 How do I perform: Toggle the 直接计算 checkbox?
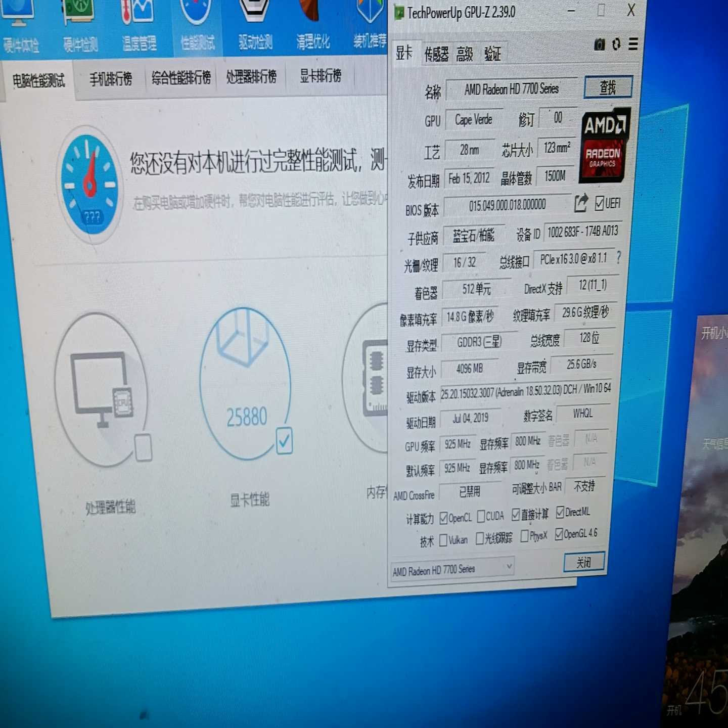(516, 515)
